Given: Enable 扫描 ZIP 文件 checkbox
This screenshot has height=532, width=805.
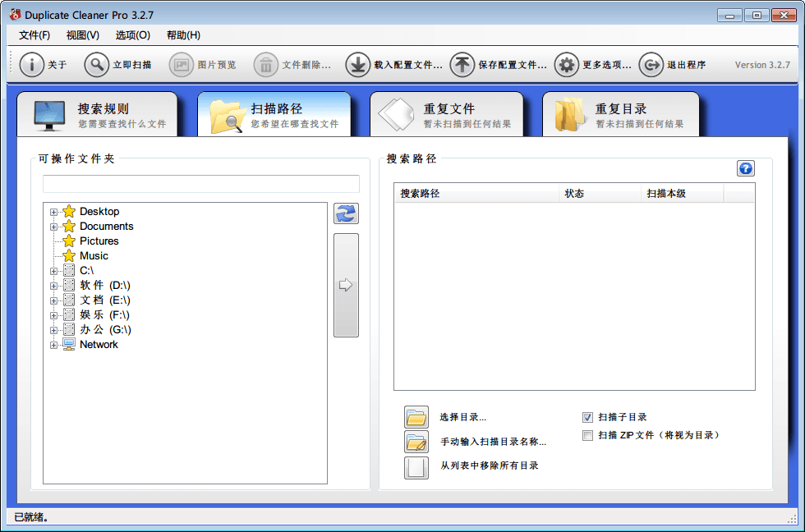Looking at the screenshot, I should point(588,436).
